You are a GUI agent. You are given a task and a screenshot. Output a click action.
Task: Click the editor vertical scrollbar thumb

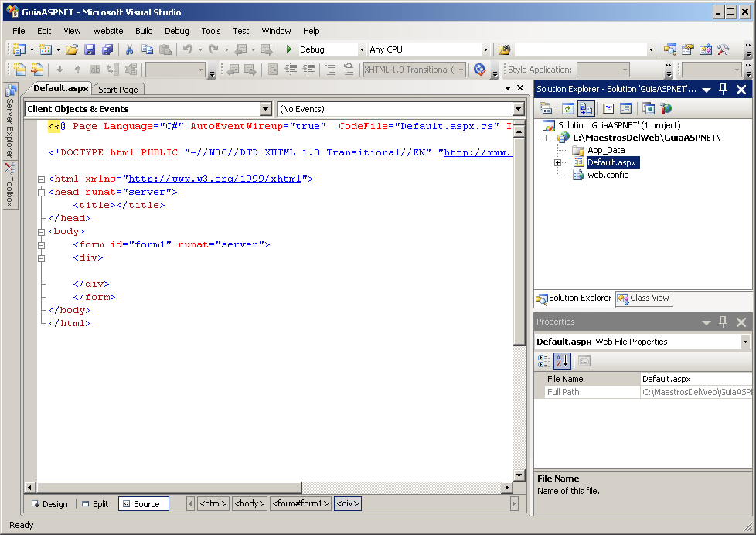point(519,241)
